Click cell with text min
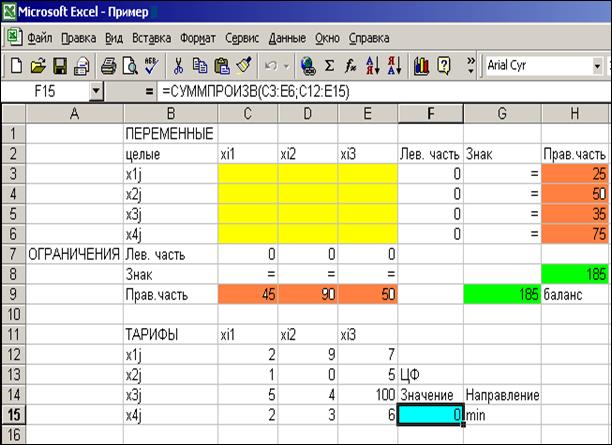Screen dimensions: 612x445 pos(502,415)
